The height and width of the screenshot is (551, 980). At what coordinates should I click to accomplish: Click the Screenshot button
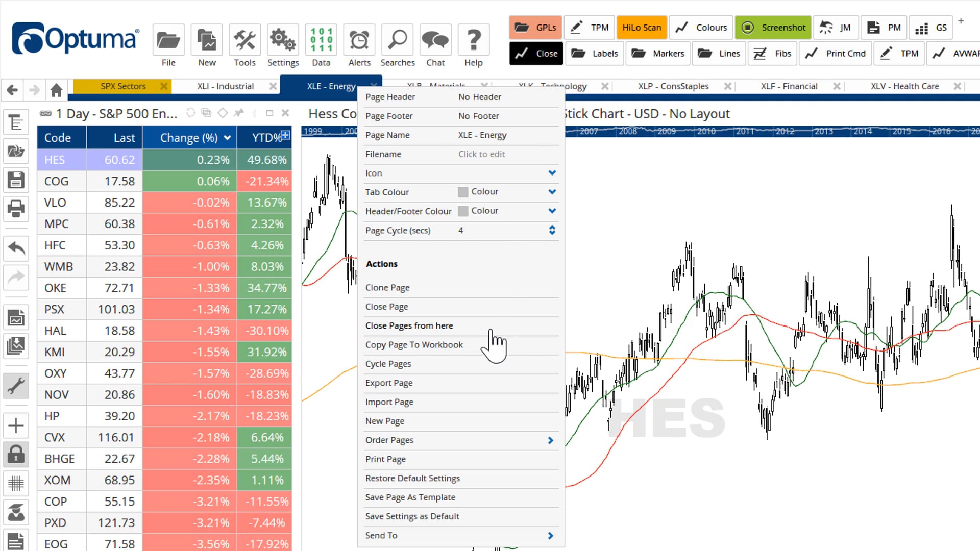(773, 28)
